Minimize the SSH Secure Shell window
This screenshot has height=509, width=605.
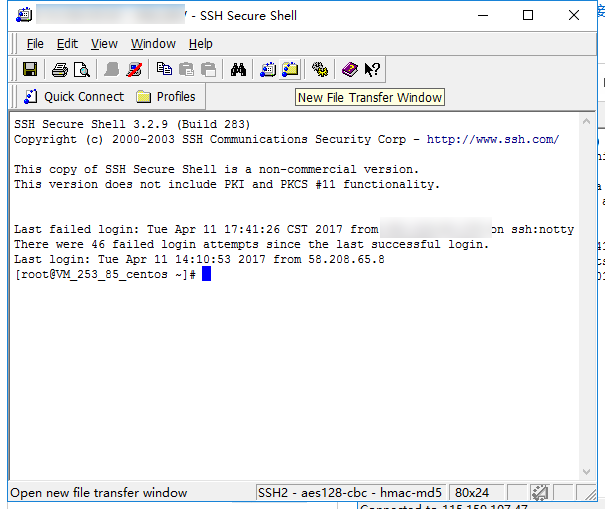tap(483, 15)
